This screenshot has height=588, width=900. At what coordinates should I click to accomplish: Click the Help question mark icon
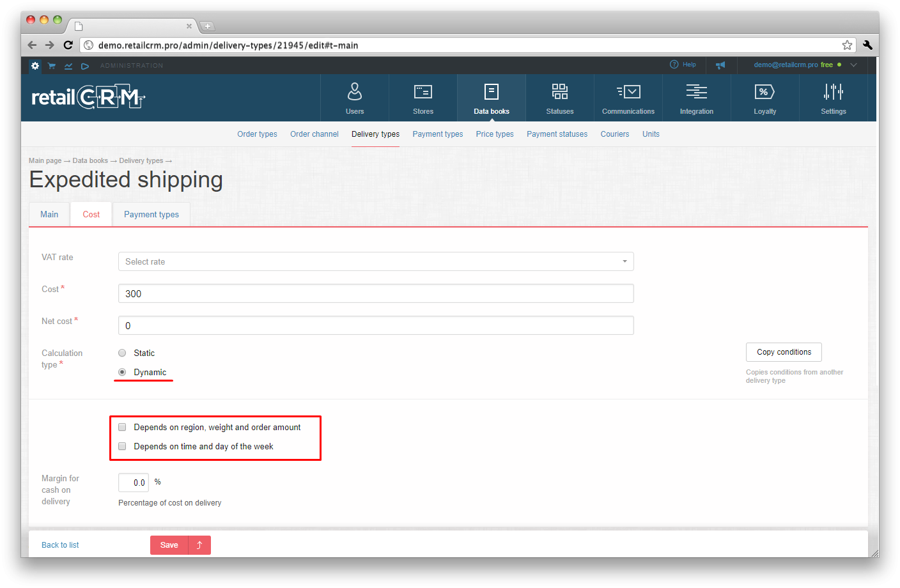[x=674, y=65]
